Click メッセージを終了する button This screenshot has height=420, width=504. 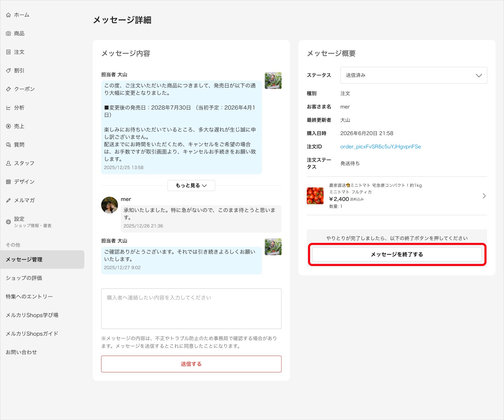click(397, 254)
